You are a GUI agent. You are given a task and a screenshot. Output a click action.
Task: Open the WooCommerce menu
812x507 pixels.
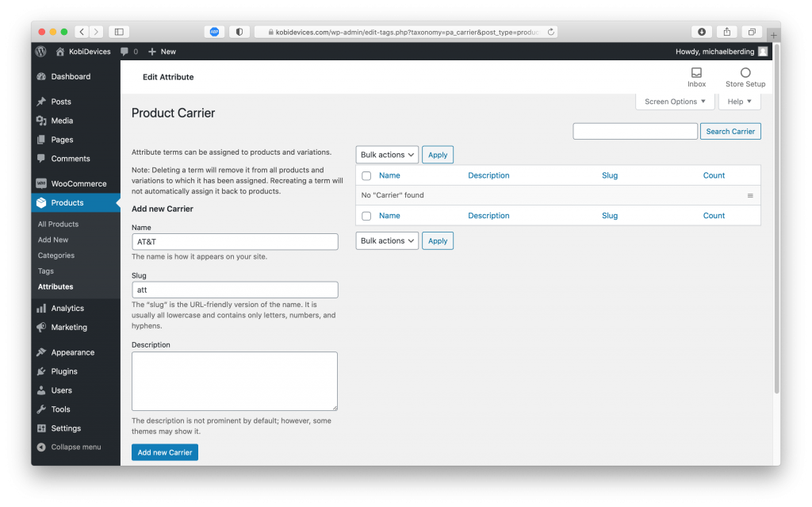coord(75,183)
